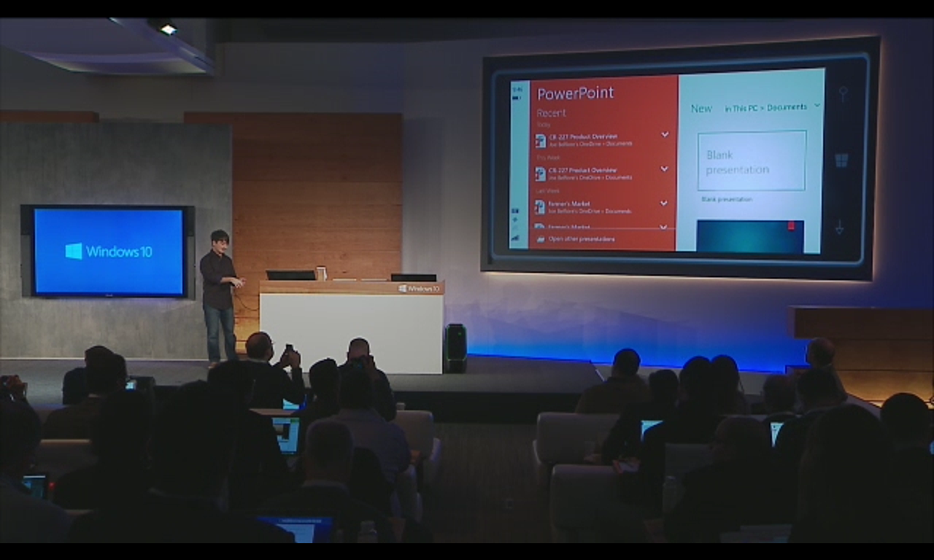Select the Recent heading
This screenshot has height=560, width=934.
(x=551, y=113)
